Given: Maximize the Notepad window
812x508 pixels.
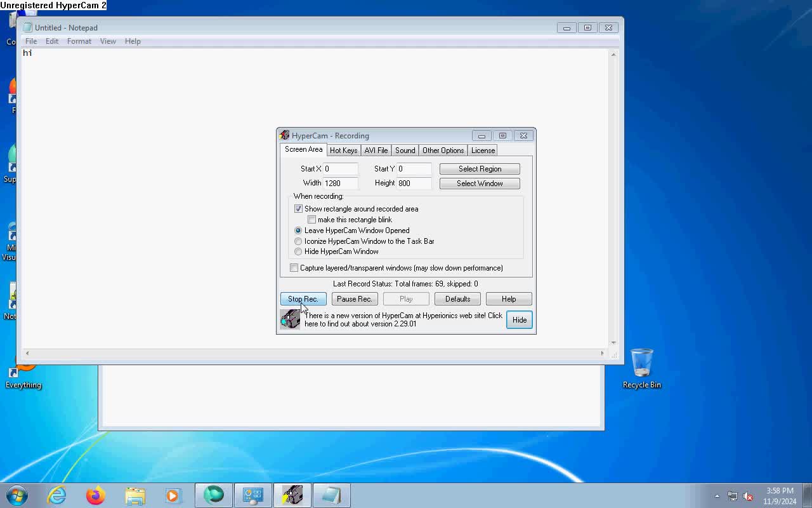Looking at the screenshot, I should tap(587, 27).
